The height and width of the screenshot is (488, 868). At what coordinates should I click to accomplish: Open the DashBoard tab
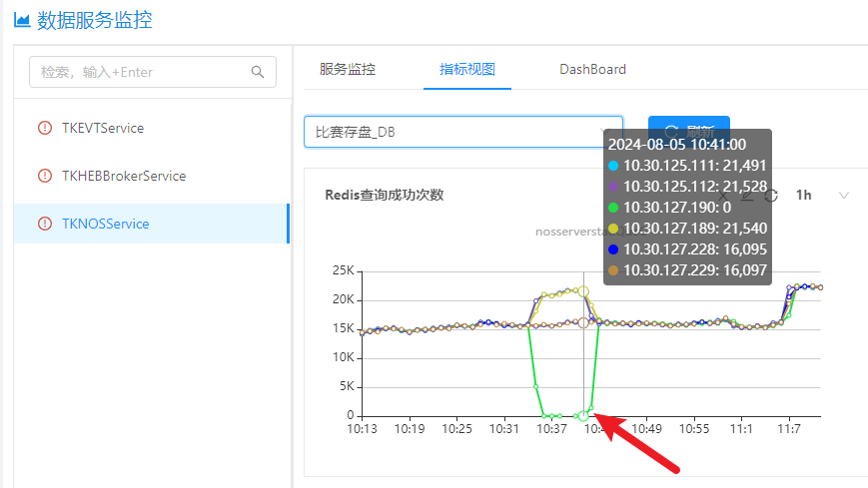pos(592,69)
